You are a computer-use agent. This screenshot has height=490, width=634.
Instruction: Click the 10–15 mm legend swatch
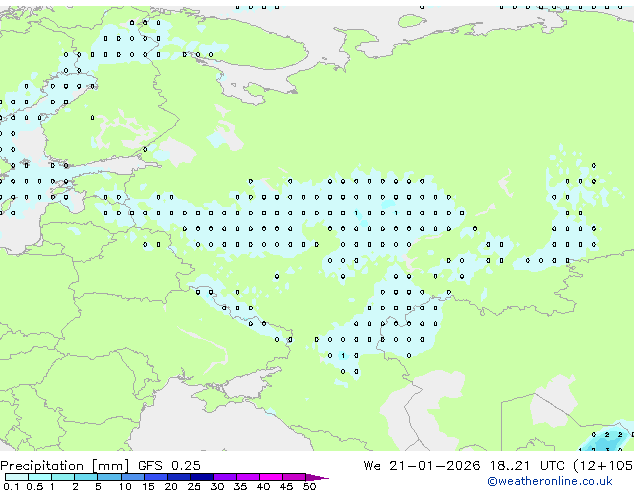click(132, 477)
